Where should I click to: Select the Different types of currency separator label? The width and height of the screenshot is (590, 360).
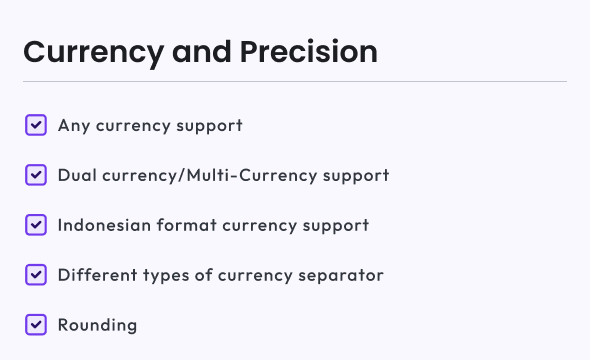[220, 275]
